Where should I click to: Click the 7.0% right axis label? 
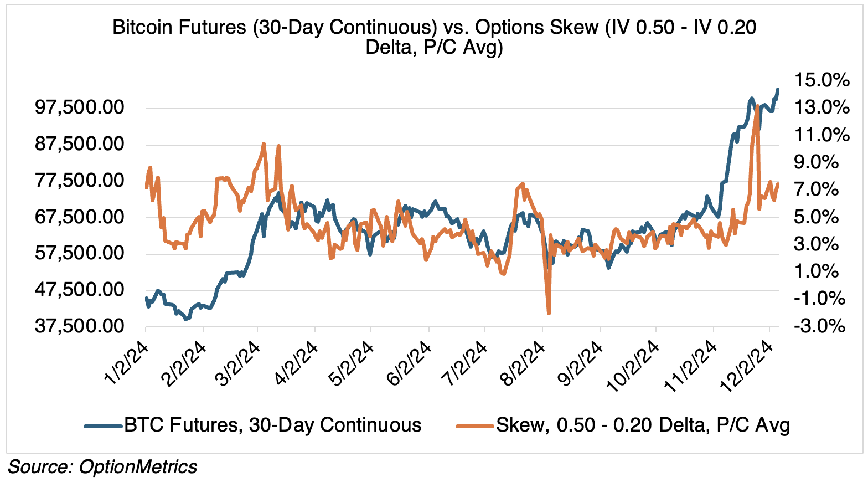[x=821, y=189]
